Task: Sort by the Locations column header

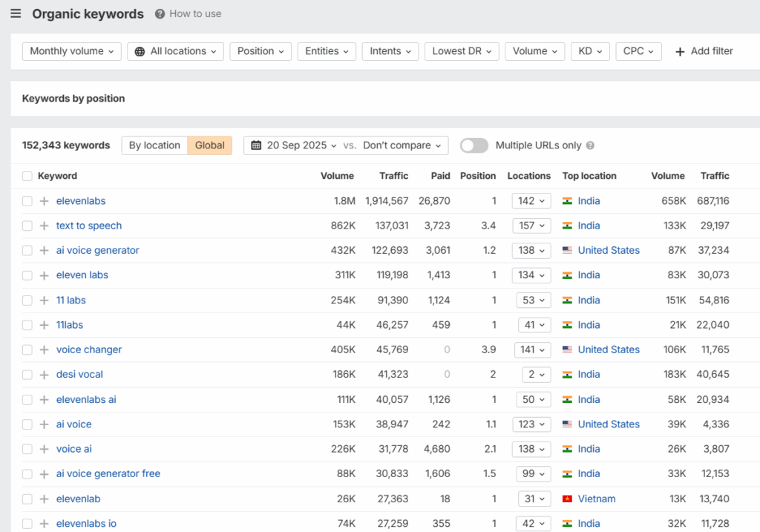Action: 528,176
